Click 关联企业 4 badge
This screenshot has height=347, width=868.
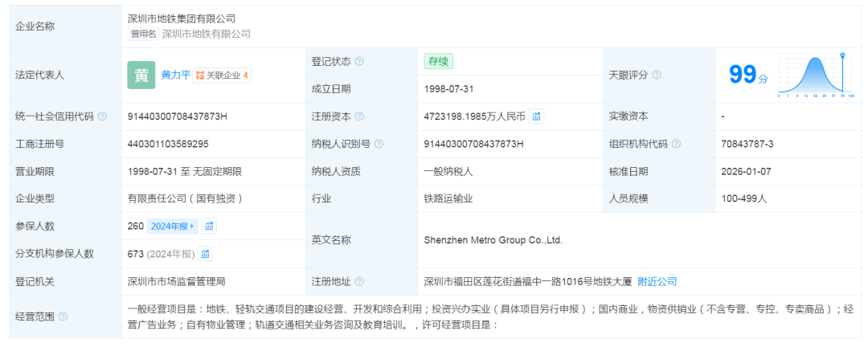tap(222, 76)
